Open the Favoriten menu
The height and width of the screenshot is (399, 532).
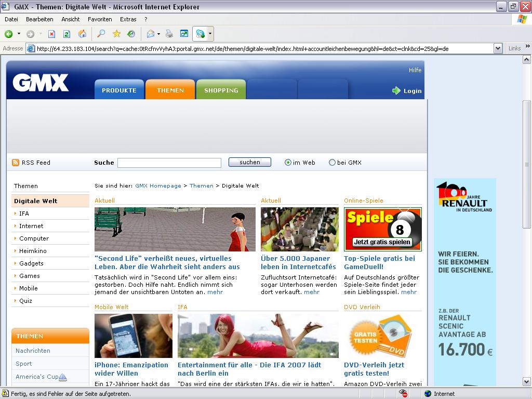click(x=100, y=19)
